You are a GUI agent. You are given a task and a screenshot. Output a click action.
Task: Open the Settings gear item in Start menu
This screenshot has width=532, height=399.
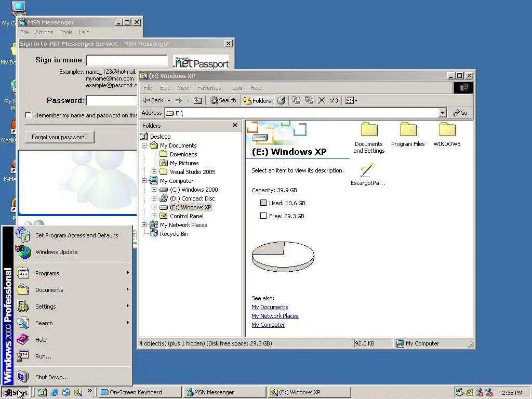pyautogui.click(x=73, y=307)
